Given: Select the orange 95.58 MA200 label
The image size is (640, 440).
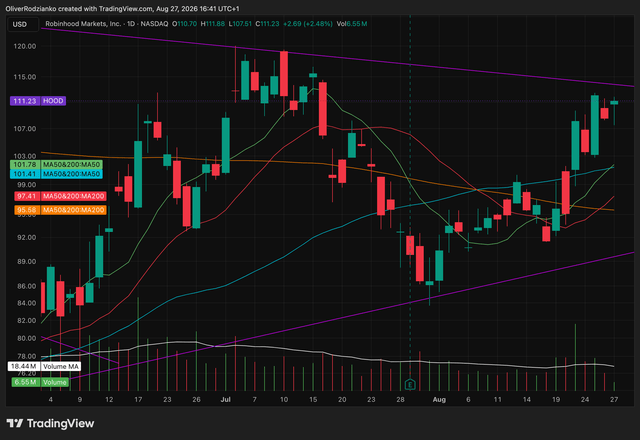Looking at the screenshot, I should [x=60, y=210].
